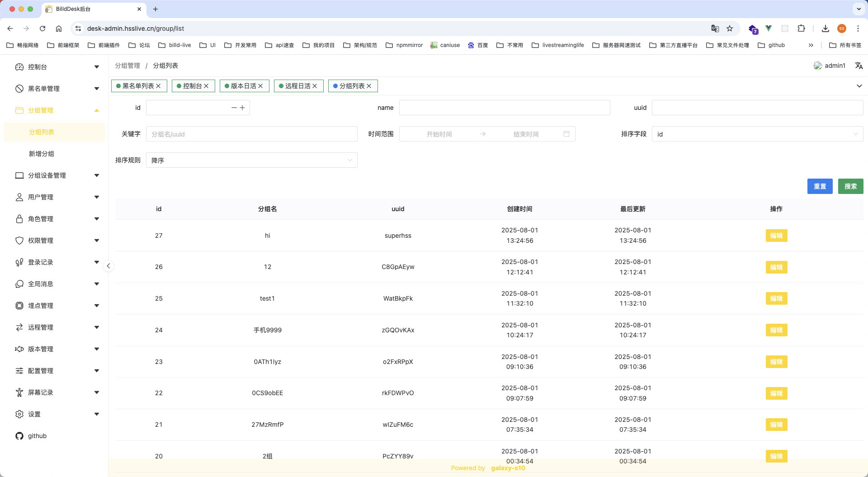Screen dimensions: 868x477
Task: Click 编辑 for the test1 row
Action: [776, 298]
